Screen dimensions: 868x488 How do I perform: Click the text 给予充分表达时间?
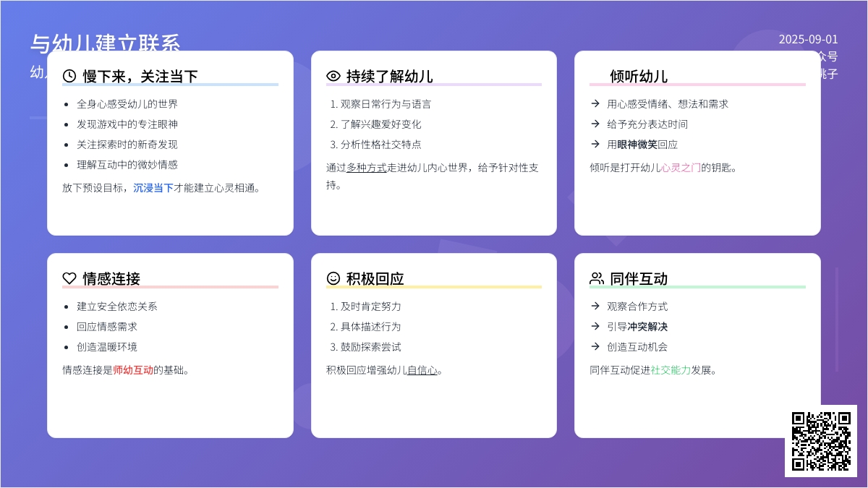tap(647, 124)
